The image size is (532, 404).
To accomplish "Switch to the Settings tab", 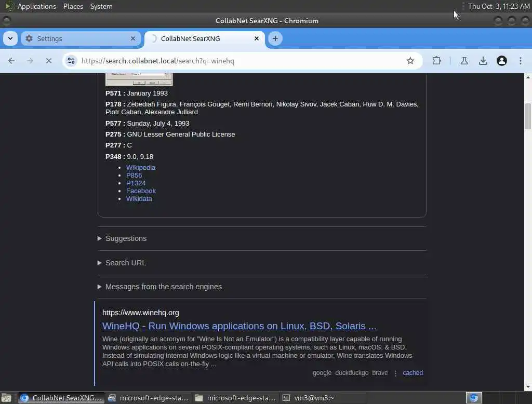I will click(x=80, y=38).
